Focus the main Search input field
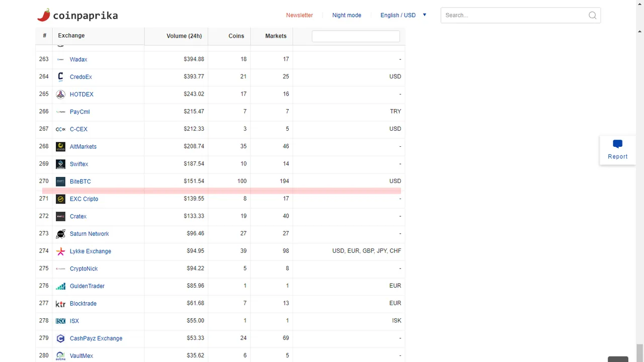Image resolution: width=644 pixels, height=362 pixels. point(521,15)
